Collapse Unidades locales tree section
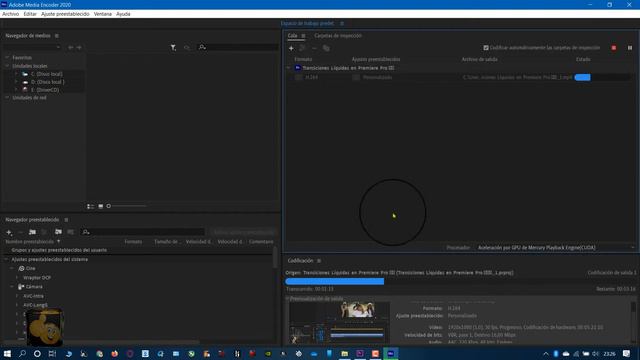 [x=7, y=66]
